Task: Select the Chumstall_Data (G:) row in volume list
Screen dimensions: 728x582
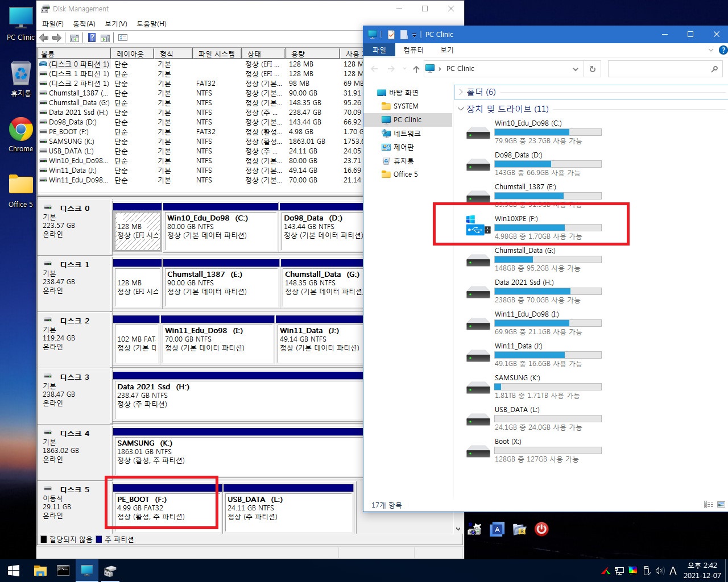Action: click(x=200, y=103)
